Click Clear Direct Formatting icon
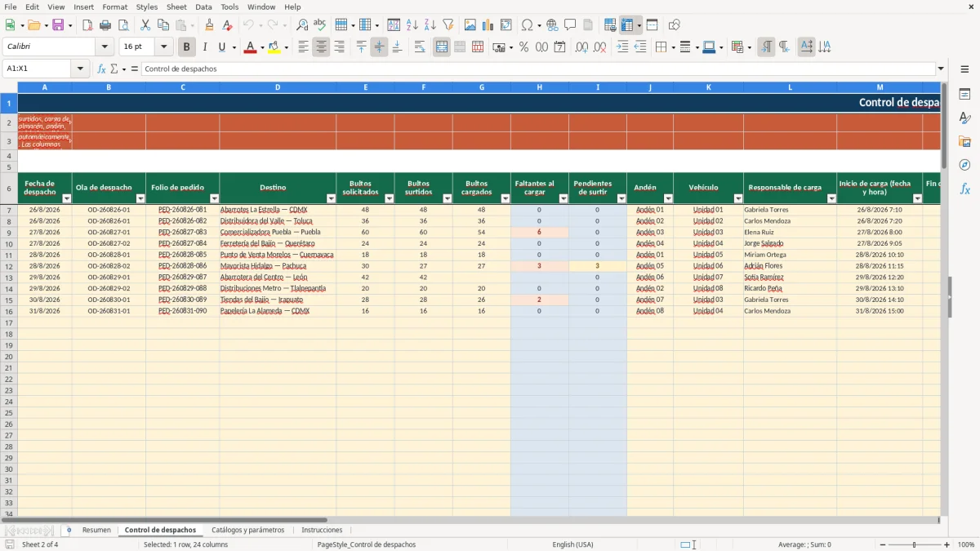The image size is (980, 551). (x=228, y=25)
